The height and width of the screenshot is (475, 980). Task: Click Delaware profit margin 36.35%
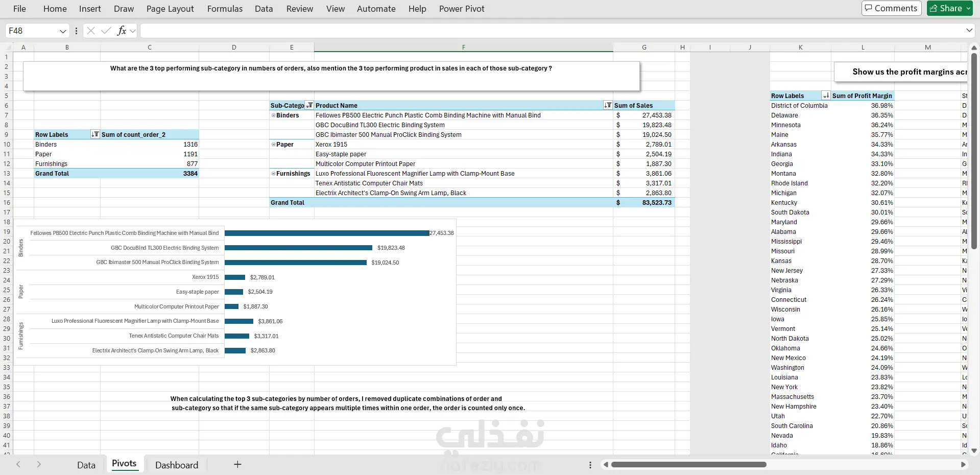point(863,115)
